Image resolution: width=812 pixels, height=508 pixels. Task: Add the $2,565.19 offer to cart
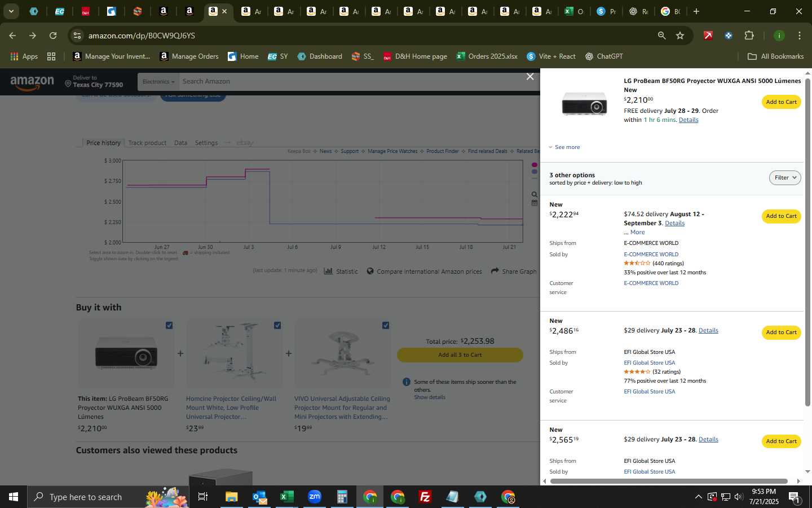pyautogui.click(x=781, y=441)
